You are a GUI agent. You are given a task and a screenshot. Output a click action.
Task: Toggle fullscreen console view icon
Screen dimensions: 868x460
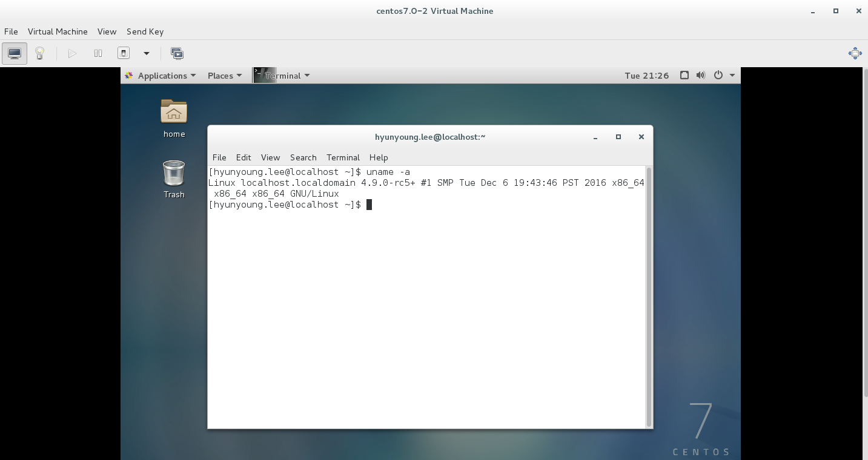tap(855, 53)
